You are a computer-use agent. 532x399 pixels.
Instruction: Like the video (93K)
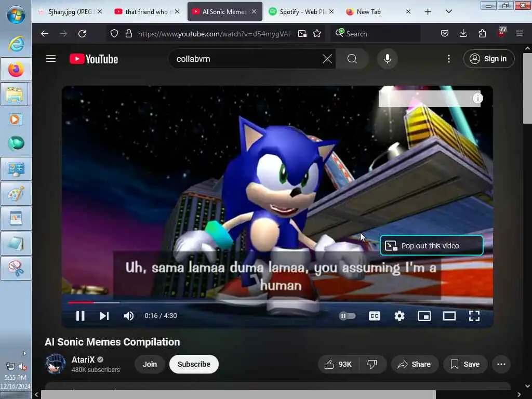(x=338, y=364)
